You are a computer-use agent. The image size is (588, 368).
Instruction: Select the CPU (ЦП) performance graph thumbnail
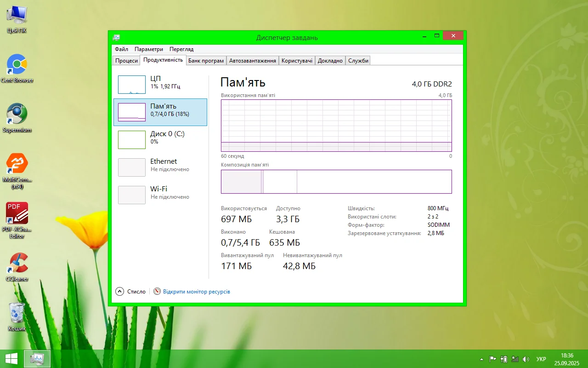pyautogui.click(x=132, y=85)
